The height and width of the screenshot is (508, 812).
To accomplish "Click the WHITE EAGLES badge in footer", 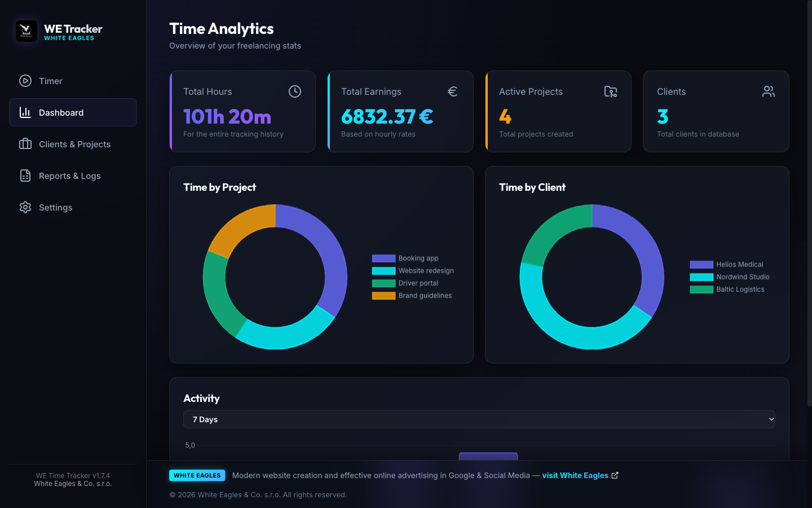I will tap(197, 475).
